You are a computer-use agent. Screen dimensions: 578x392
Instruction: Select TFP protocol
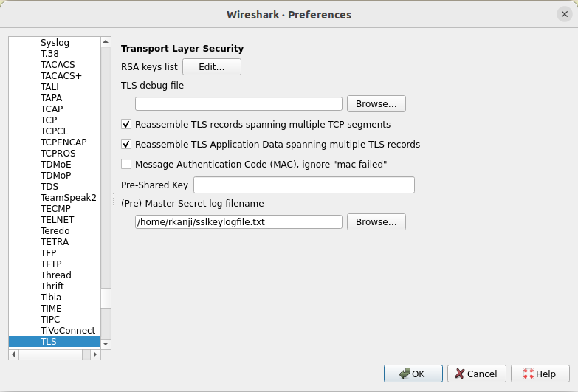click(x=55, y=252)
